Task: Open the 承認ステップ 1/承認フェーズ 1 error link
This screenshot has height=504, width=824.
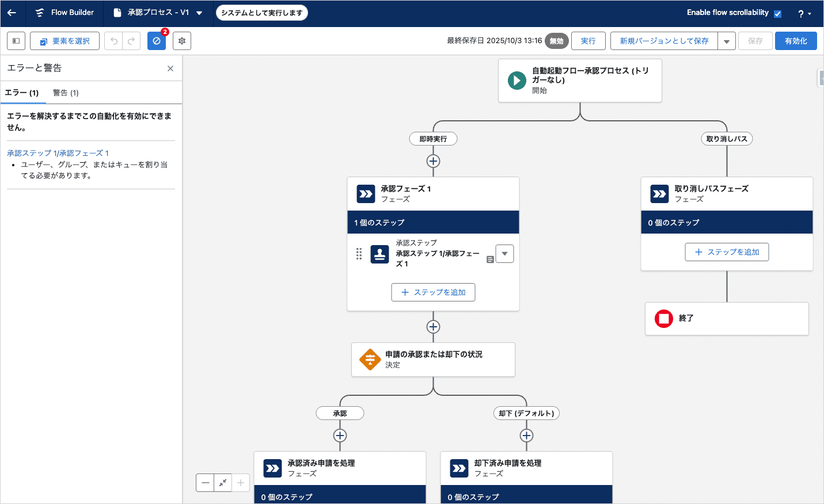Action: 58,153
